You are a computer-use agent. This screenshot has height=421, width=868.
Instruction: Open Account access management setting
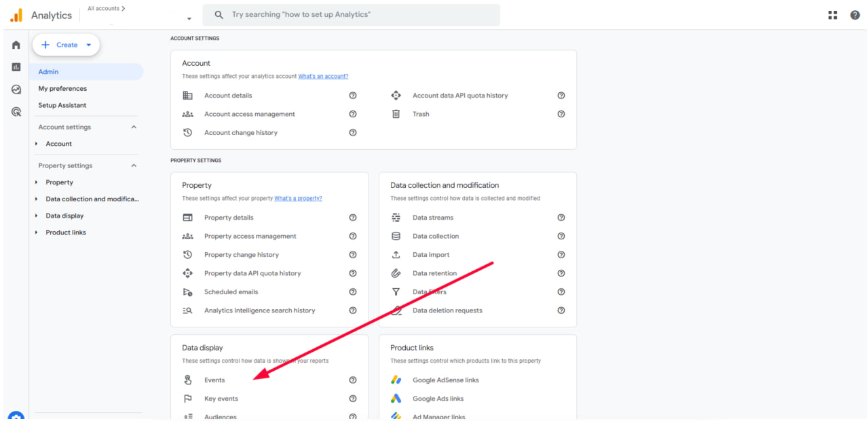point(250,114)
